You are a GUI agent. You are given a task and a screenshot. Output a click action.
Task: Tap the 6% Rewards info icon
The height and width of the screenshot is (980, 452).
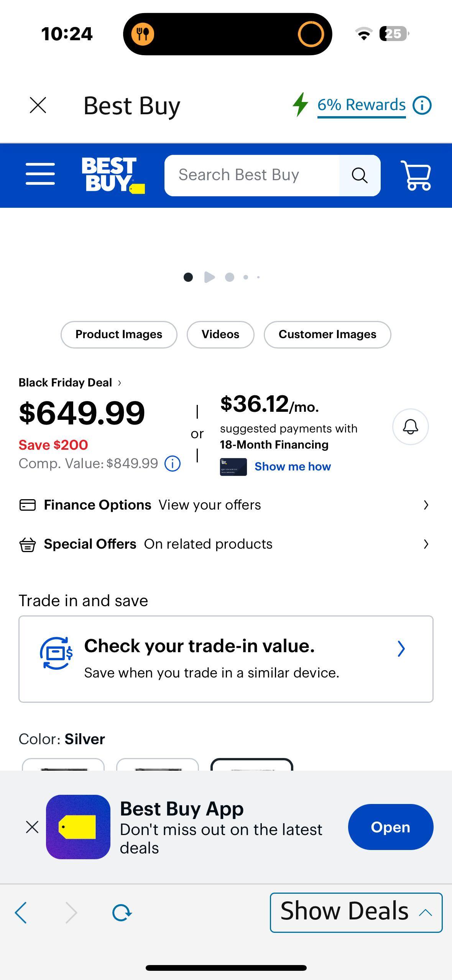click(x=422, y=105)
